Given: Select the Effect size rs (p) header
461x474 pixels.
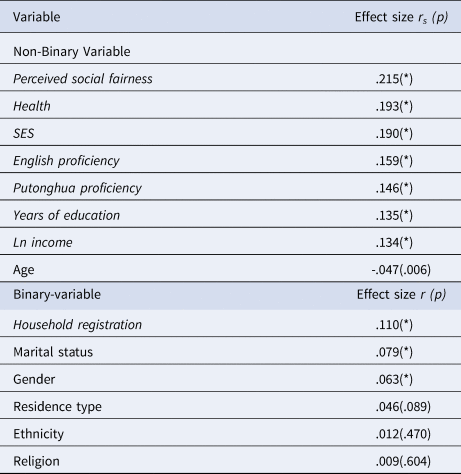Looking at the screenshot, I should 401,17.
